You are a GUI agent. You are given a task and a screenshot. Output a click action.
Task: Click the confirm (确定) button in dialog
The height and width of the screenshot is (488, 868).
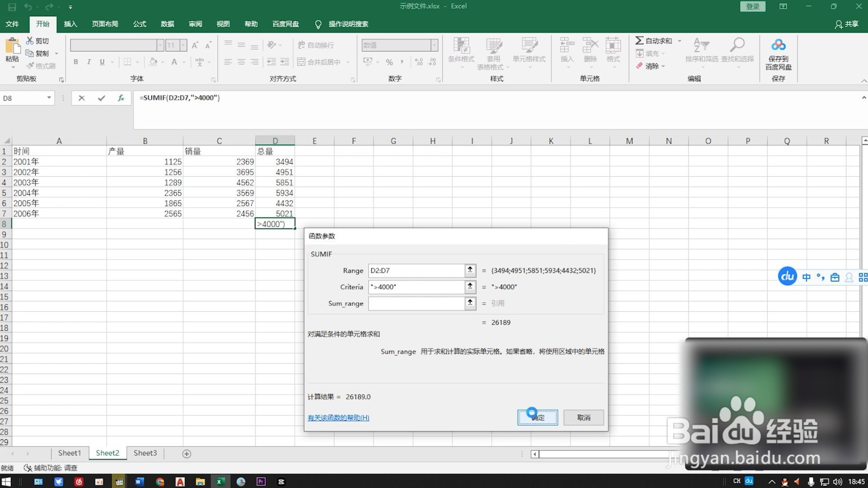click(x=538, y=418)
